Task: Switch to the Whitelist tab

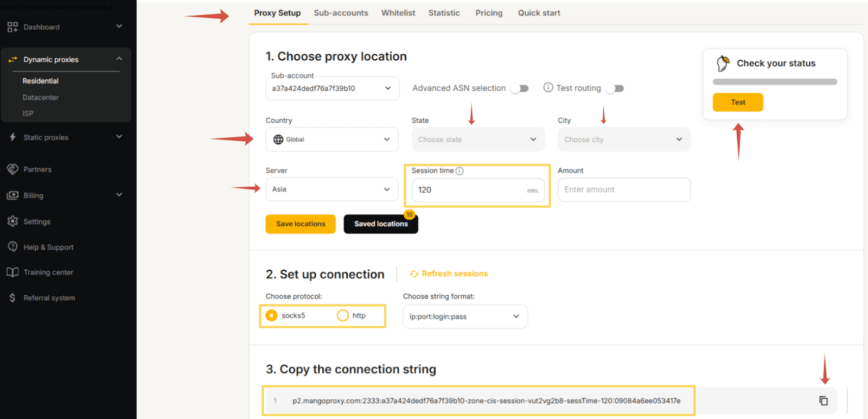Action: pos(398,12)
